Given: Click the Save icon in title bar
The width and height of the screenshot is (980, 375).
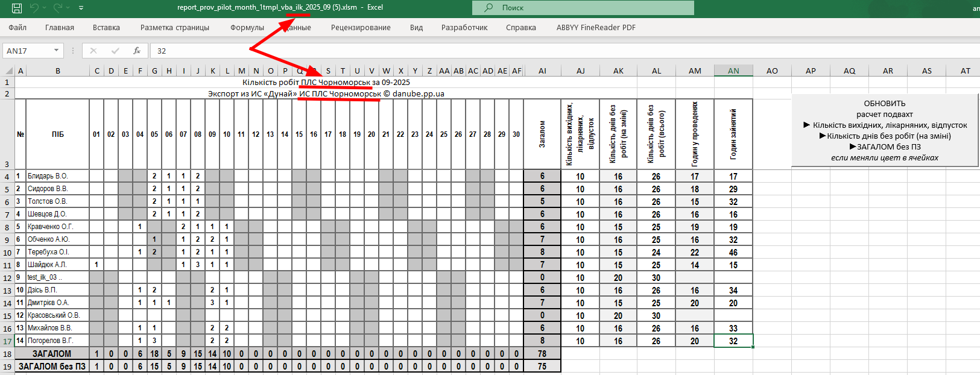Looking at the screenshot, I should (x=17, y=8).
